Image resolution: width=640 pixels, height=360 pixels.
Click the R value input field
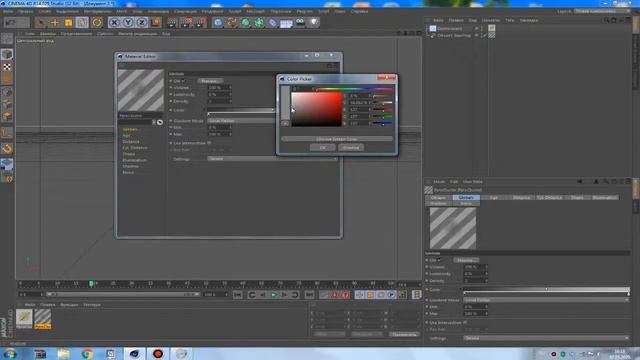click(359, 109)
